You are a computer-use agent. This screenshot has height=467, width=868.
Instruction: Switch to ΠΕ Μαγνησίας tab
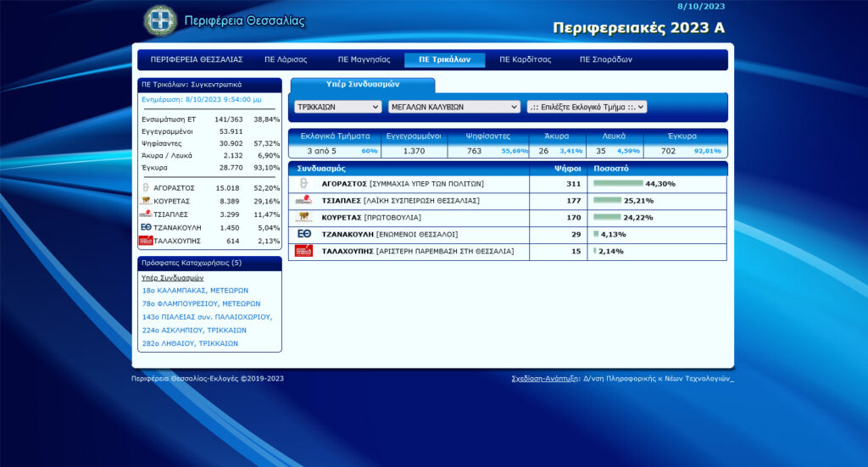(364, 59)
